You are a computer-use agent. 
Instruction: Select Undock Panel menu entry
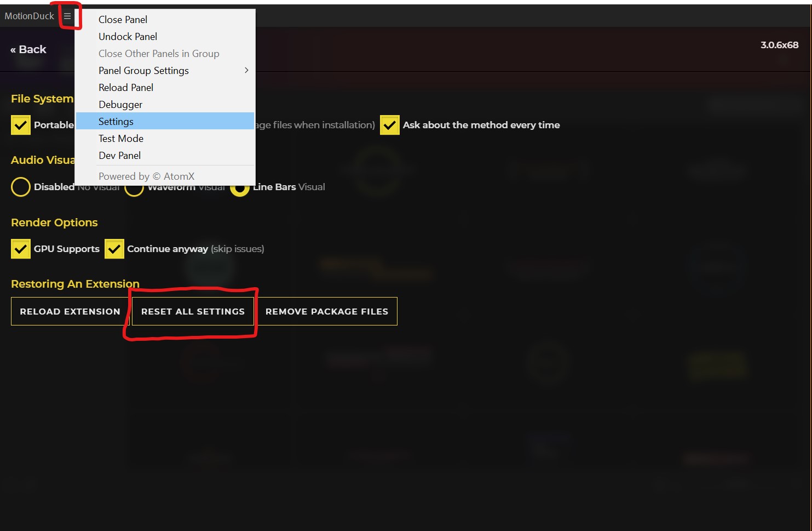[128, 37]
